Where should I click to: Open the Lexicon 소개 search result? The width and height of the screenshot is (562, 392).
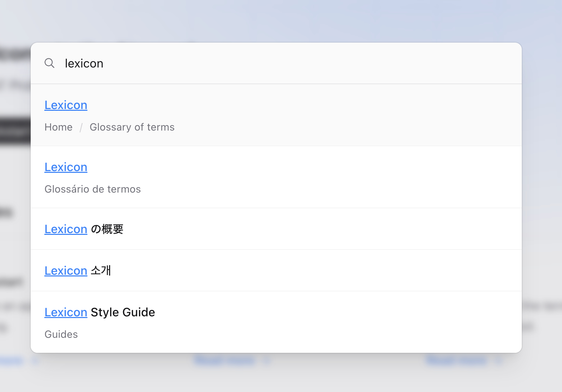point(66,271)
